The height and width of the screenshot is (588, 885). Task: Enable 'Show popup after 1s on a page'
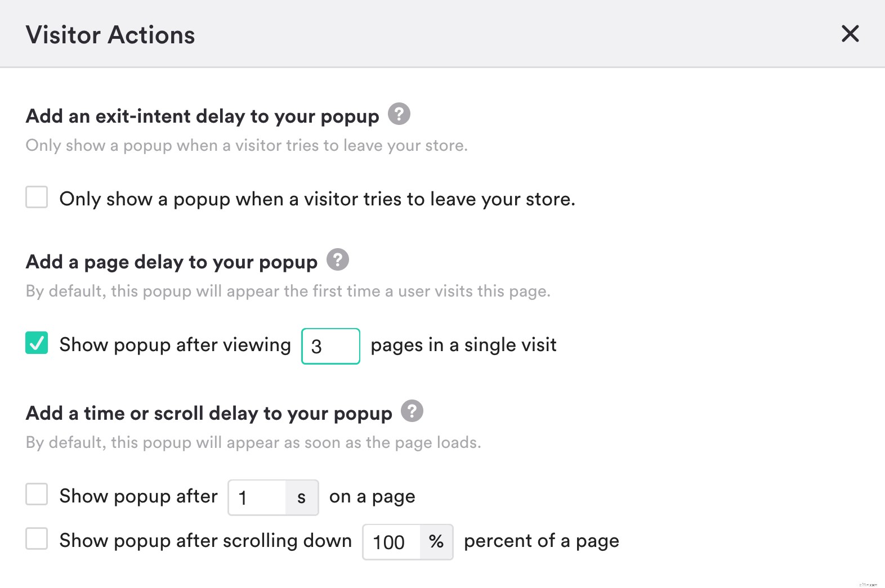(36, 495)
